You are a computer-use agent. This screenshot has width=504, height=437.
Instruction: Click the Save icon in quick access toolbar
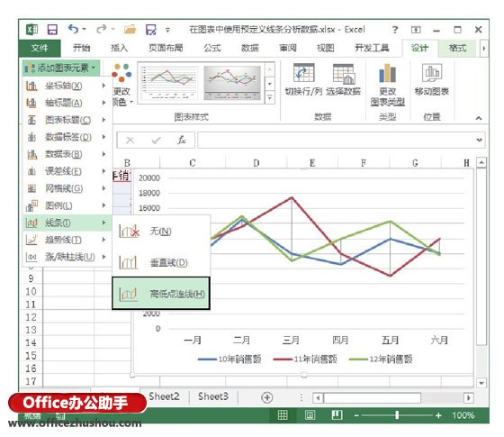coord(52,30)
